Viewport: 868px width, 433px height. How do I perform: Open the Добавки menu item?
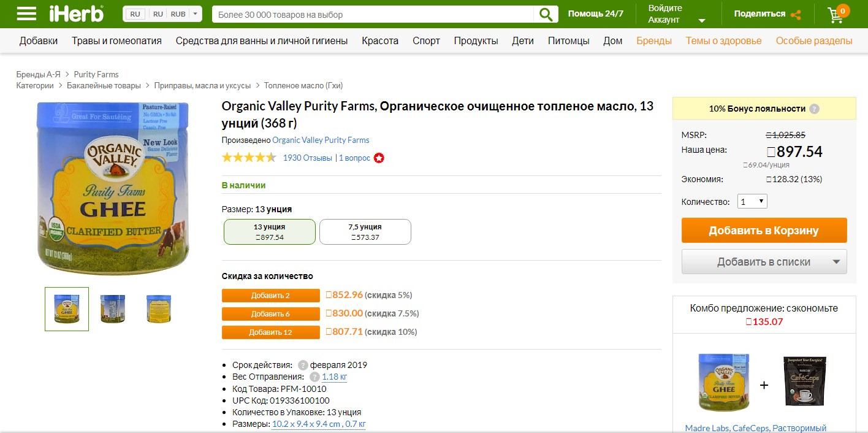click(x=39, y=41)
